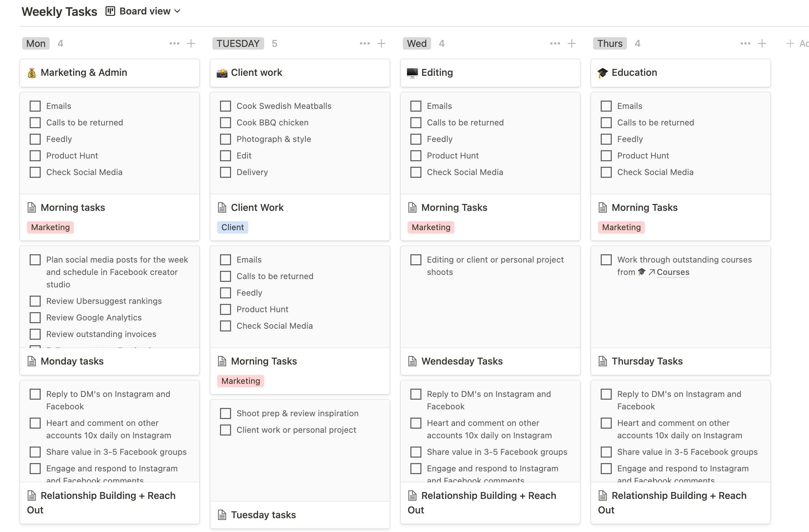
Task: Click the blue Client tag
Action: 232,227
